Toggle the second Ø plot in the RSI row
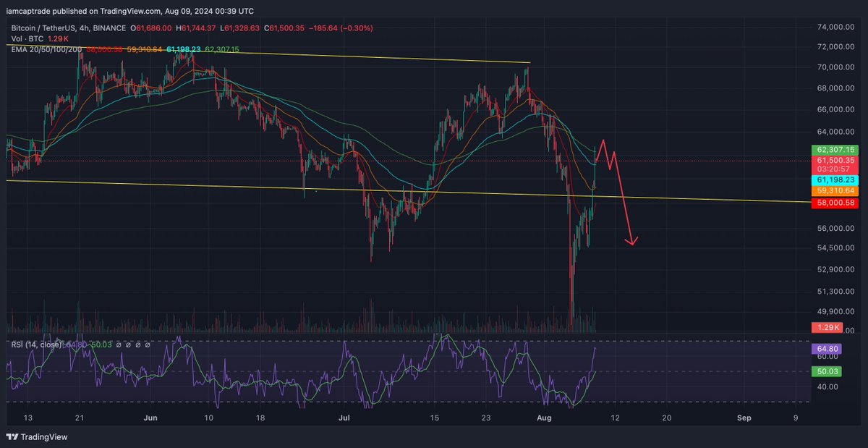The image size is (868, 448). [129, 344]
